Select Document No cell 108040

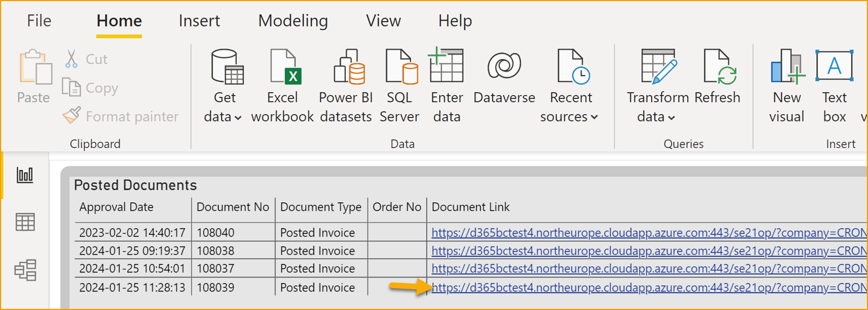(x=215, y=233)
